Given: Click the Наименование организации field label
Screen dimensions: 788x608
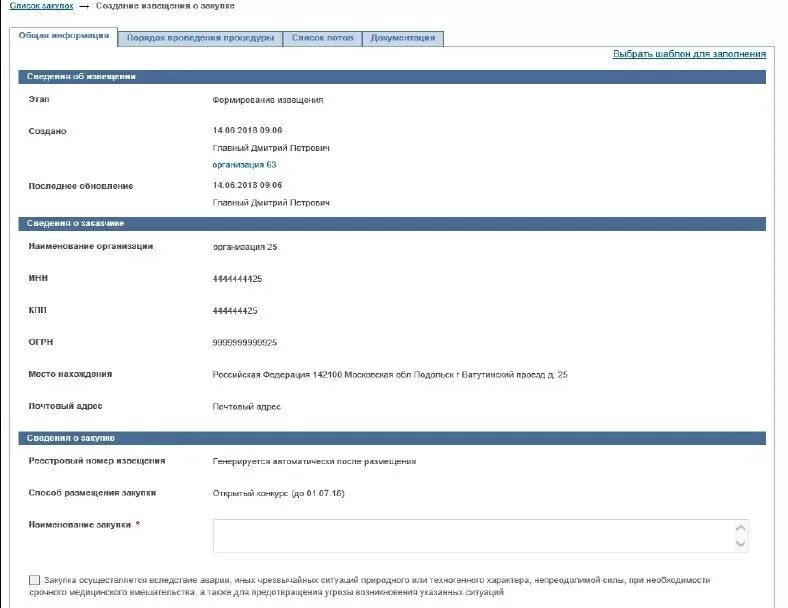Looking at the screenshot, I should coord(91,246).
